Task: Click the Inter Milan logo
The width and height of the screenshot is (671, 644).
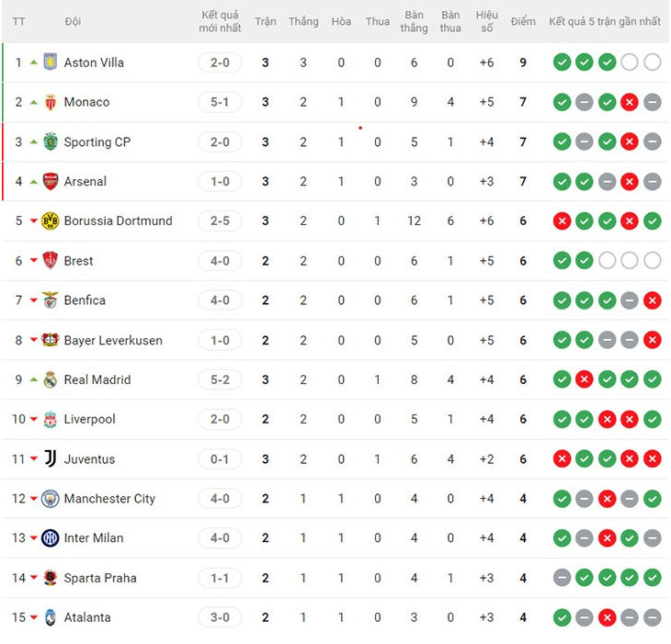Action: 50,538
